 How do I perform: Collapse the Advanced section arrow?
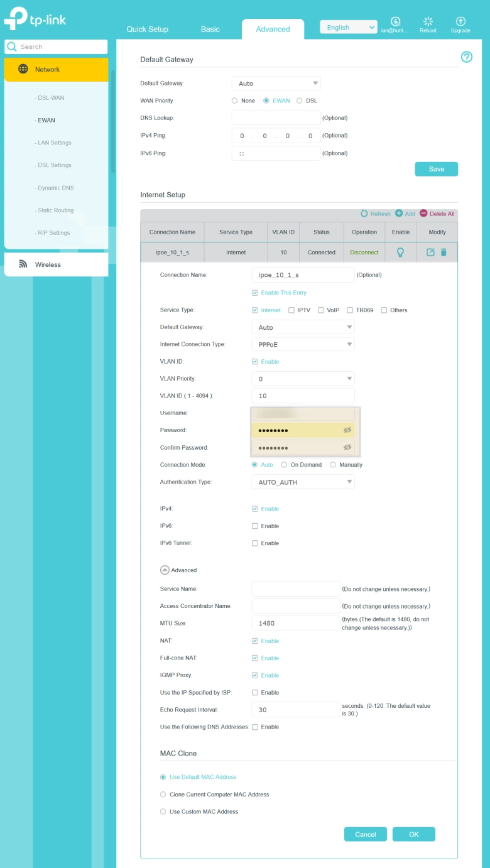click(165, 570)
